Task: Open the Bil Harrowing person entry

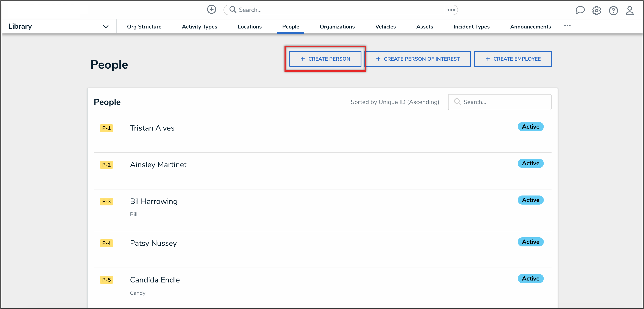Action: [153, 201]
